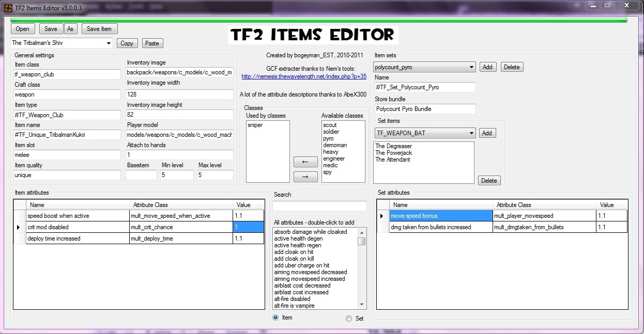Click row selector arrow beside crit mod disabled
This screenshot has width=644, height=334.
19,227
